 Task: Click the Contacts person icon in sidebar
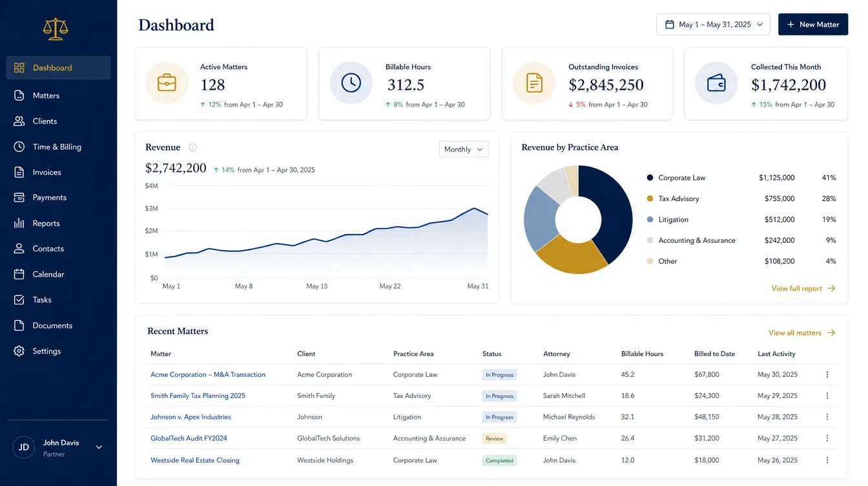click(x=19, y=249)
